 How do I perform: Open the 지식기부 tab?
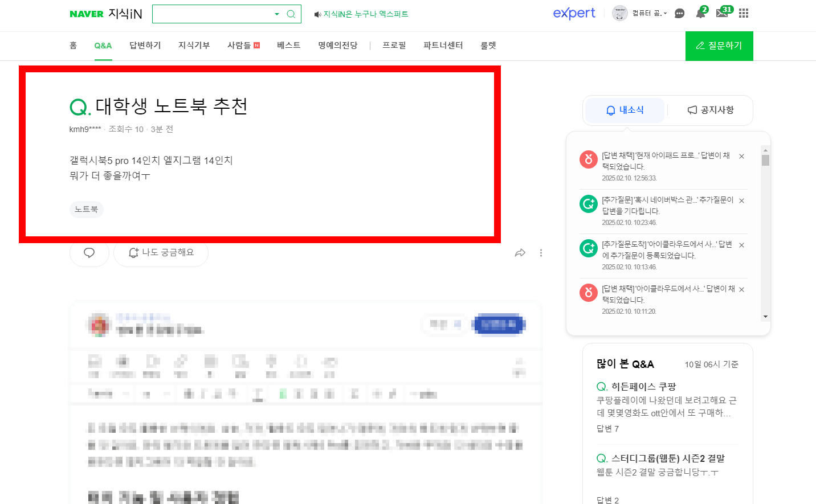click(x=194, y=46)
